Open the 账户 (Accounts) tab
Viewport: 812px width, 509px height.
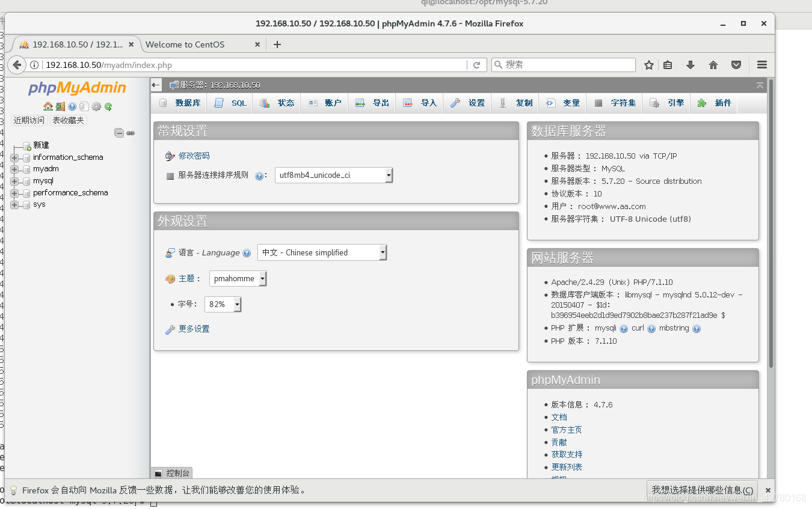click(x=325, y=103)
